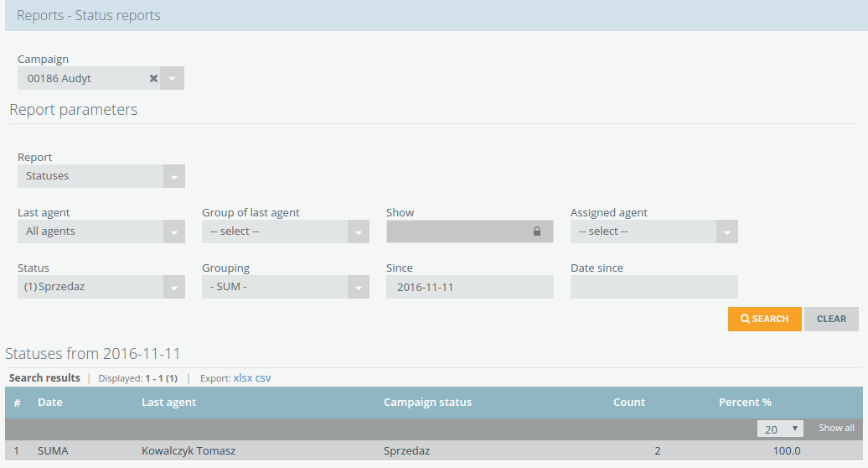The image size is (868, 468).
Task: Select the SUMA Kowalczyk Tomasz result row
Action: click(434, 451)
